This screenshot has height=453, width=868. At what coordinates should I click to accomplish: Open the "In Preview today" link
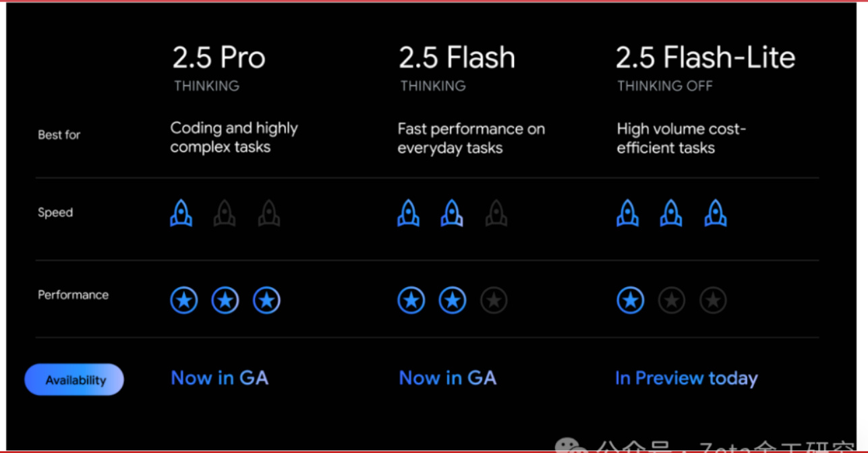coord(686,378)
